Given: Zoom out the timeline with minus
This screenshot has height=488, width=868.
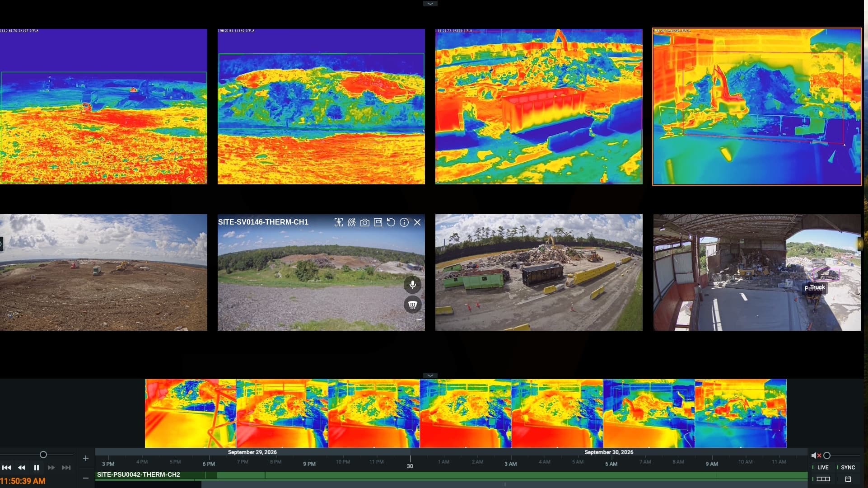Looking at the screenshot, I should (85, 478).
